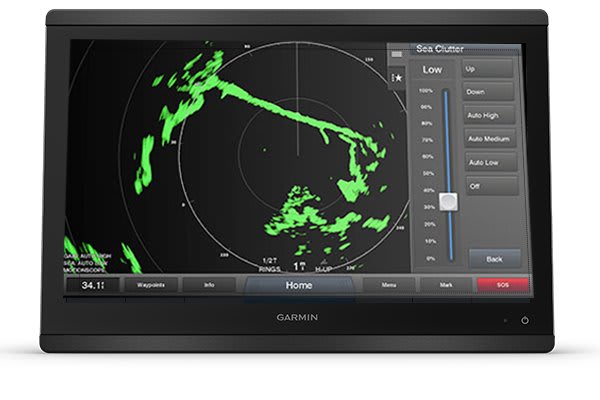600x400 pixels.
Task: Select Auto High sea clutter mode
Action: (490, 115)
